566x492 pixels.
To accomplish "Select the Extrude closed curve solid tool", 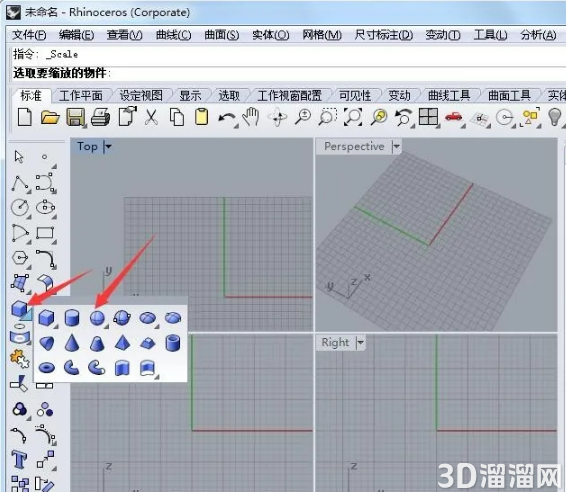I will [x=122, y=368].
